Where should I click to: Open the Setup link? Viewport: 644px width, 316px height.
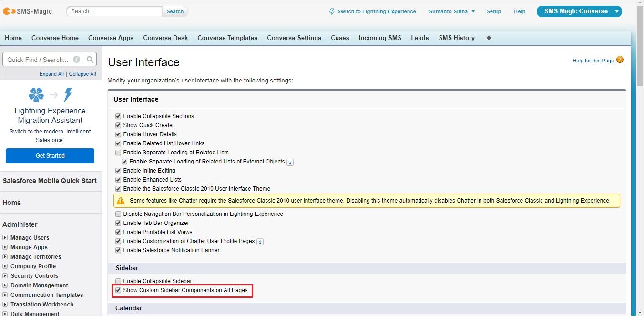click(x=494, y=11)
